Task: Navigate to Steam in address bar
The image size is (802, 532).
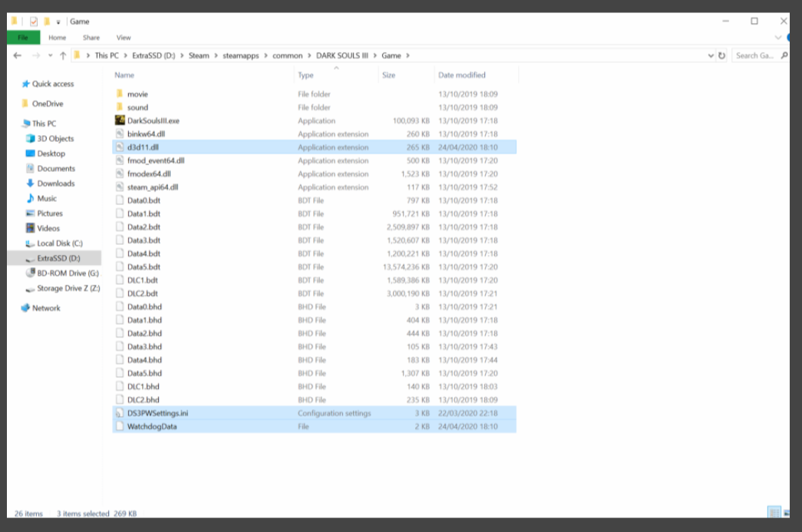Action: coord(199,55)
